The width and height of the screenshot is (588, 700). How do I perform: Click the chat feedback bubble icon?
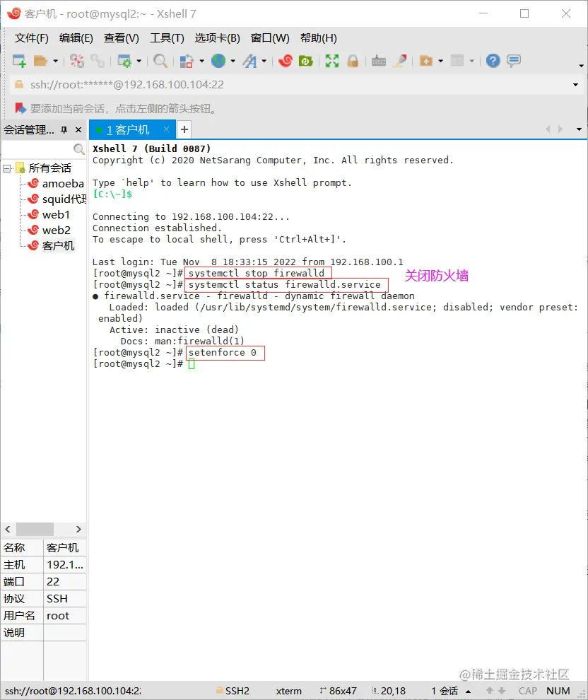[514, 61]
